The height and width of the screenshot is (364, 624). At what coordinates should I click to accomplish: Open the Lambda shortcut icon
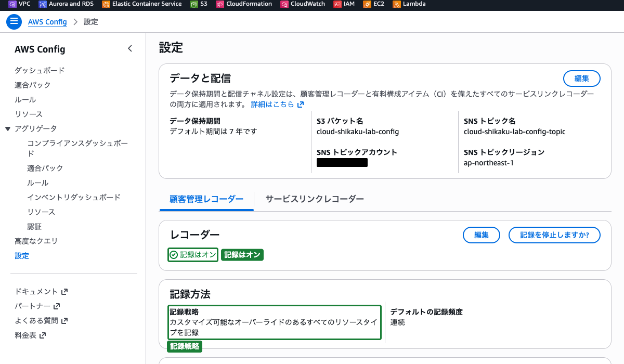(397, 4)
